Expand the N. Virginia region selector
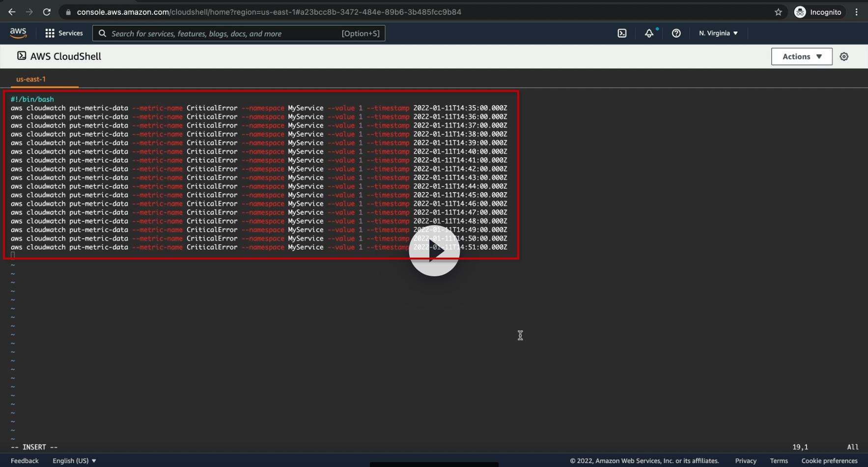The image size is (868, 467). [718, 33]
